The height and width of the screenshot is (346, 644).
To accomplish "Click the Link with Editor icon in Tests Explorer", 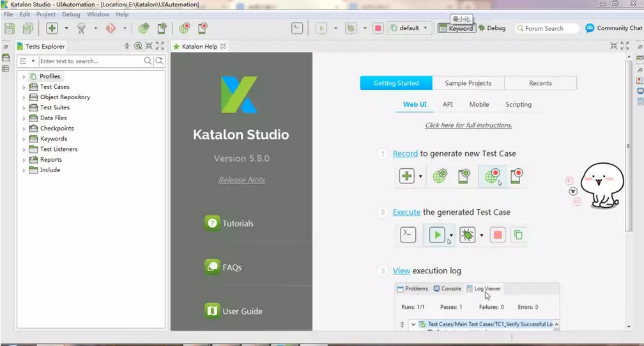I will (138, 46).
